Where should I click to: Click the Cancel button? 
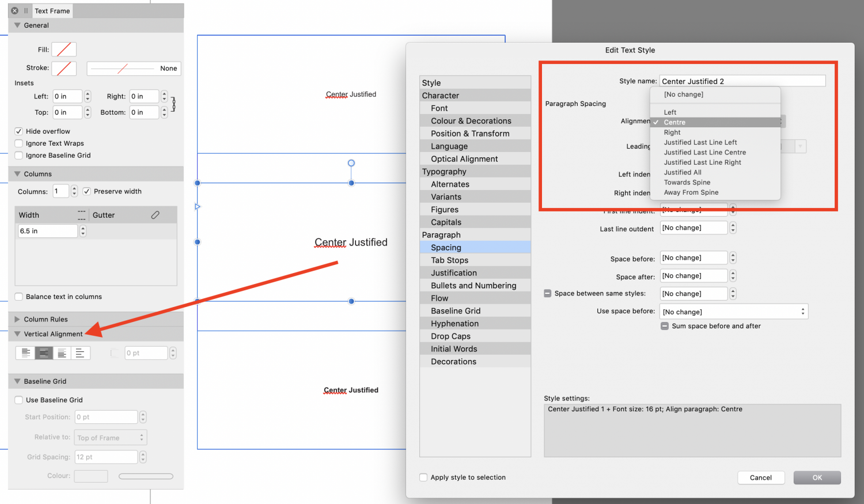click(761, 478)
